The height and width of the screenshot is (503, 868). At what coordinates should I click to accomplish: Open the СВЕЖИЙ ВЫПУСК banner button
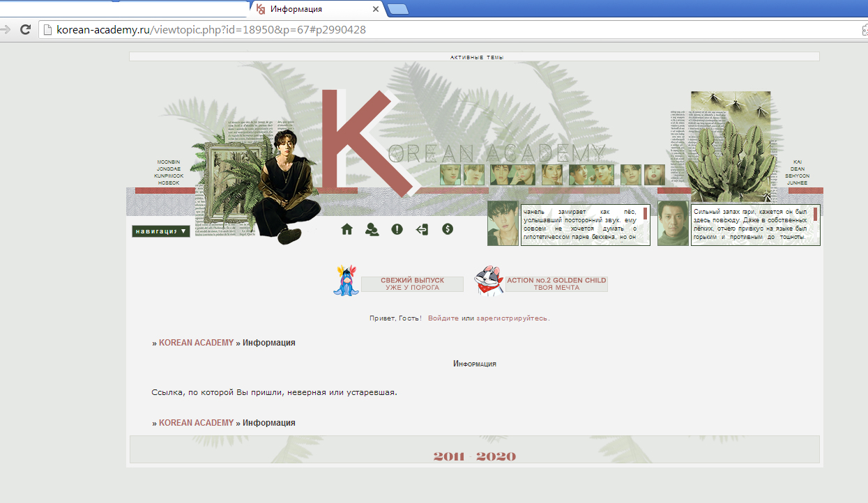[412, 284]
